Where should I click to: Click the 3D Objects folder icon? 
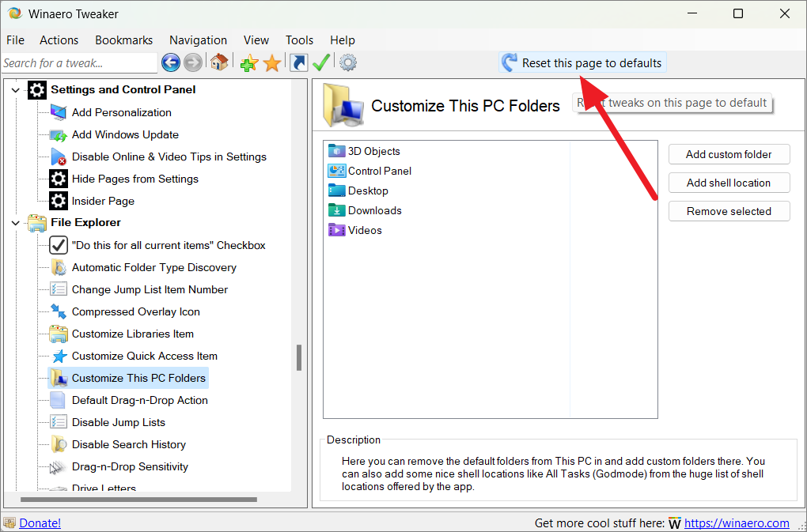[336, 151]
